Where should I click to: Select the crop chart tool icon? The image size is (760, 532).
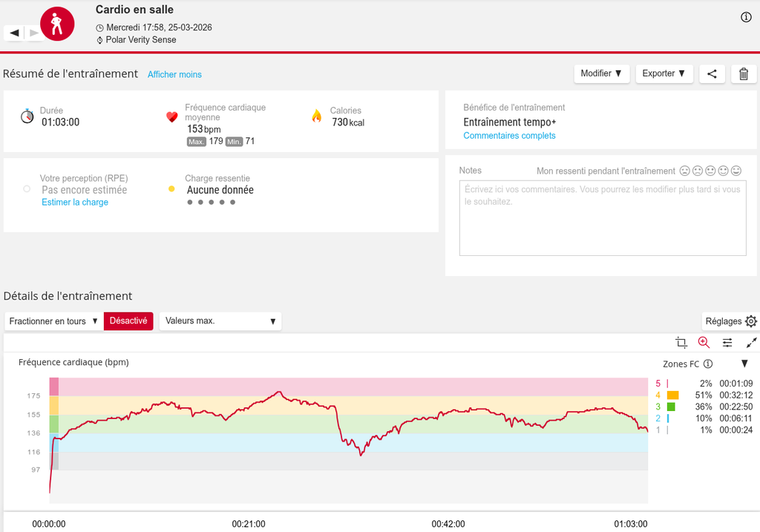coord(681,342)
